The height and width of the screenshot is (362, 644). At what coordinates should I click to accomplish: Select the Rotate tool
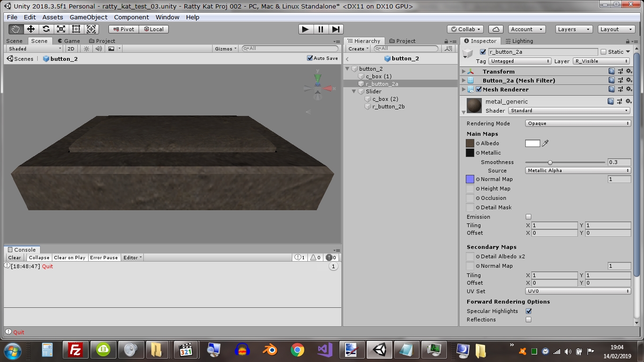tap(46, 29)
